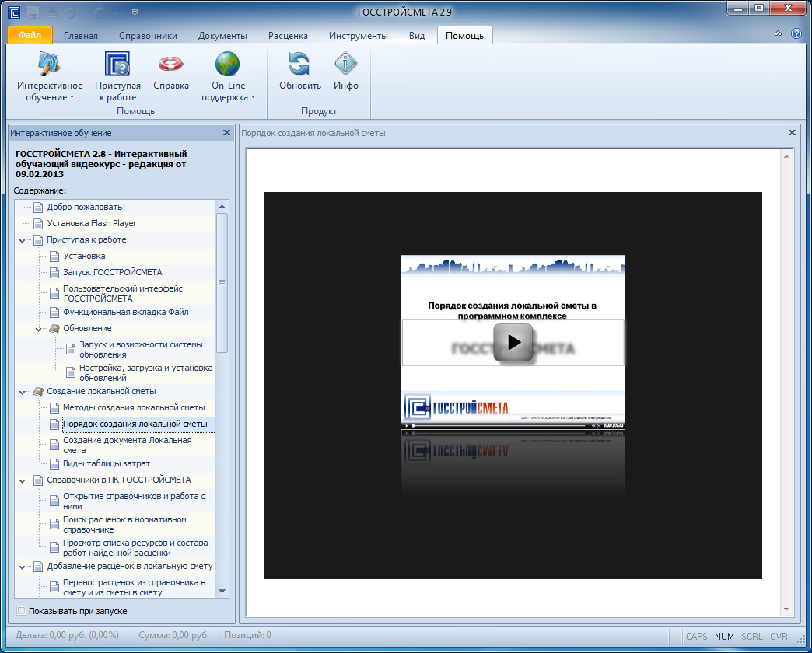Mute video using the player volume icon
Viewport: 812px width, 653px height.
pos(593,426)
